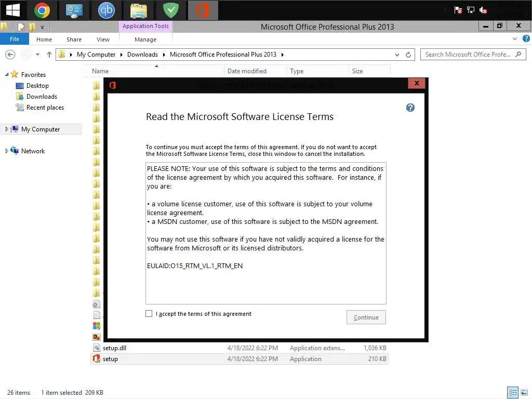Viewport: 532px width, 399px height.
Task: Switch to the Home ribbon tab
Action: pyautogui.click(x=44, y=39)
